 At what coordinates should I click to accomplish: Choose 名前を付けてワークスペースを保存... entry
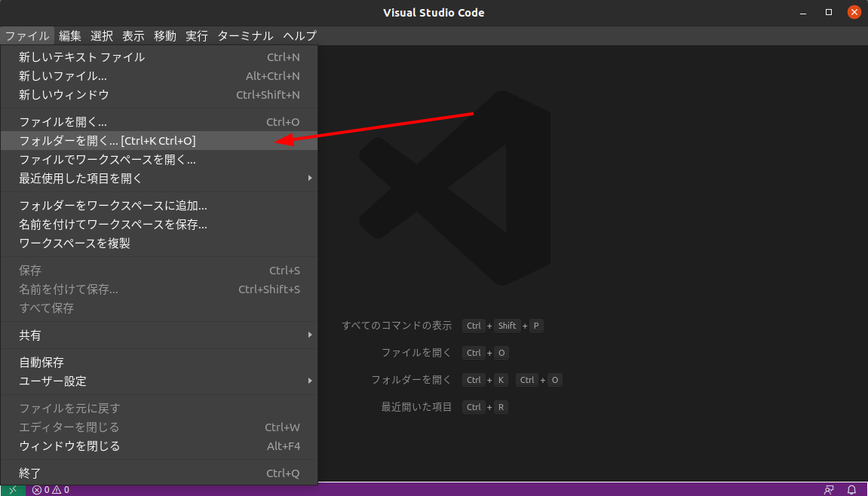159,224
